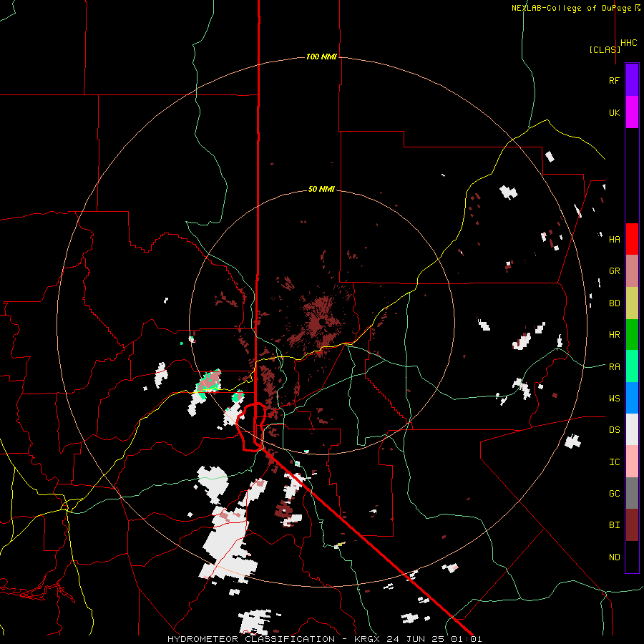Click the ND black legend swatch
644x644 pixels.
632,557
